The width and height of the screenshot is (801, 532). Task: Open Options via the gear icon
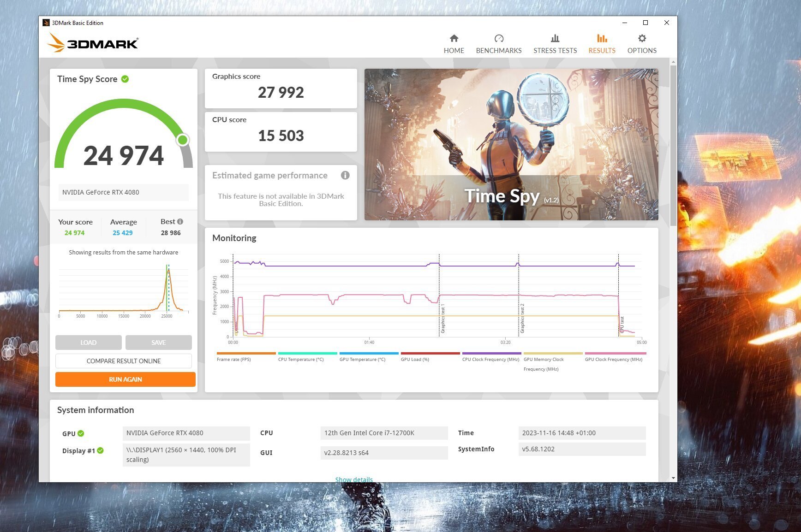pos(642,38)
